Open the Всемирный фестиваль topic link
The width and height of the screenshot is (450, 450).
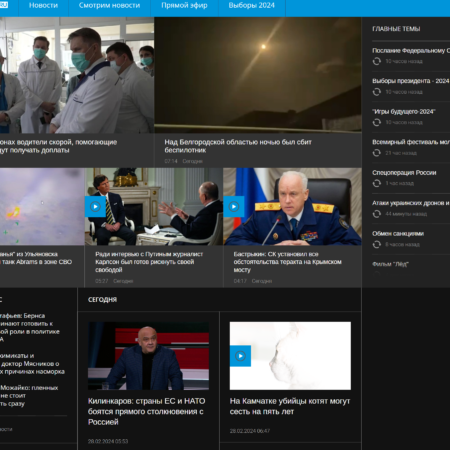point(411,142)
